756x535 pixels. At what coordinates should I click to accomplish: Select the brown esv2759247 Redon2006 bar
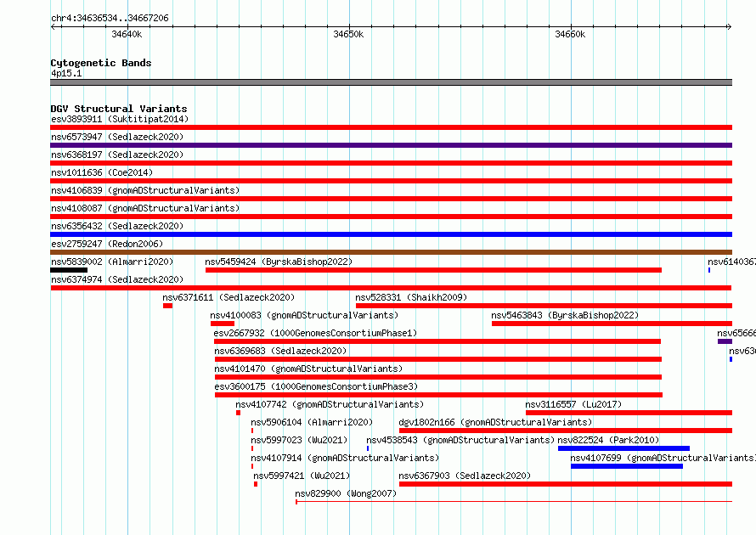pos(391,252)
